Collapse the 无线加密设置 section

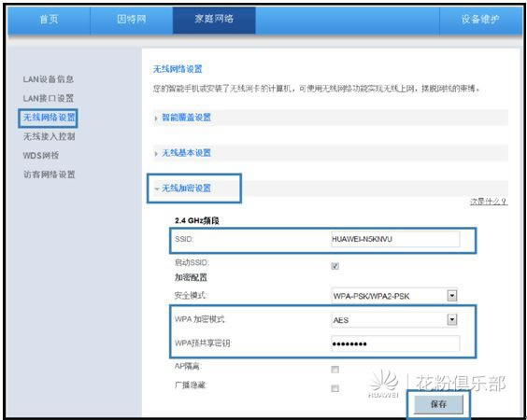tap(186, 189)
